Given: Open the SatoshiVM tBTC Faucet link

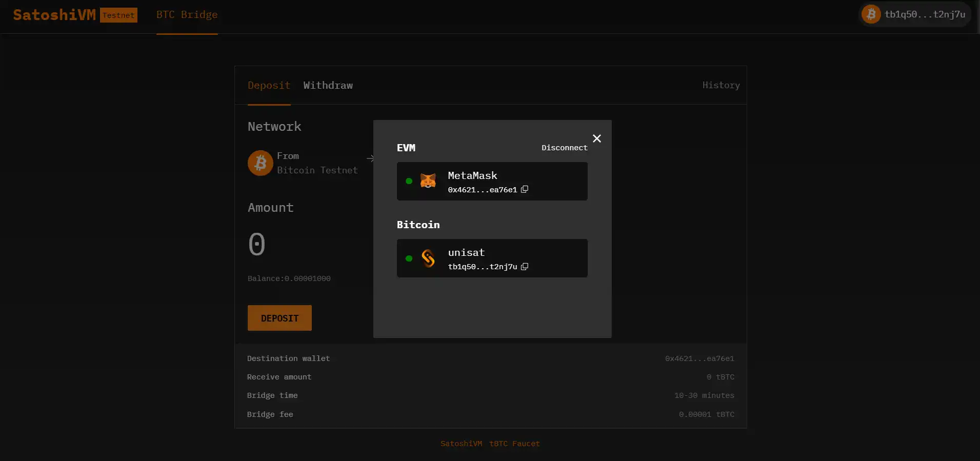Looking at the screenshot, I should (x=490, y=444).
